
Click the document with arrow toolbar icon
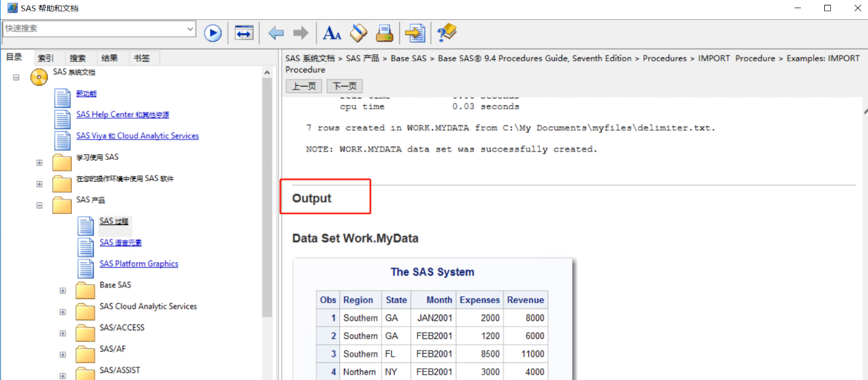tap(414, 33)
